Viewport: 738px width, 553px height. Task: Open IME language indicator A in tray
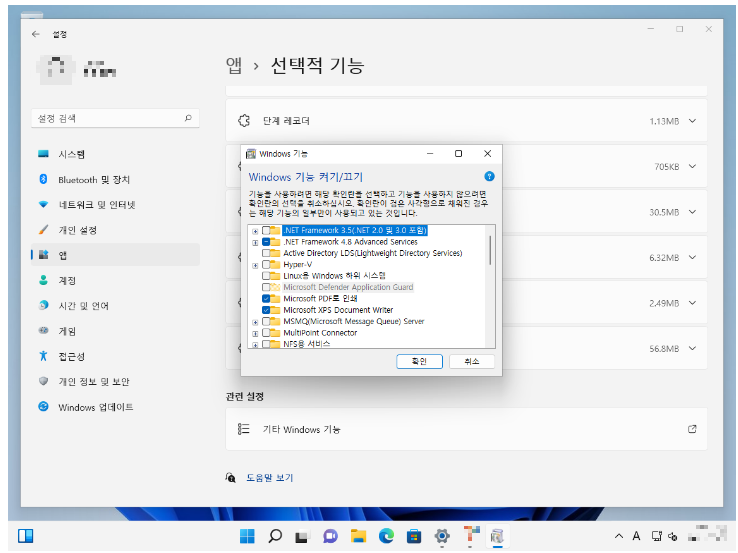(x=636, y=536)
